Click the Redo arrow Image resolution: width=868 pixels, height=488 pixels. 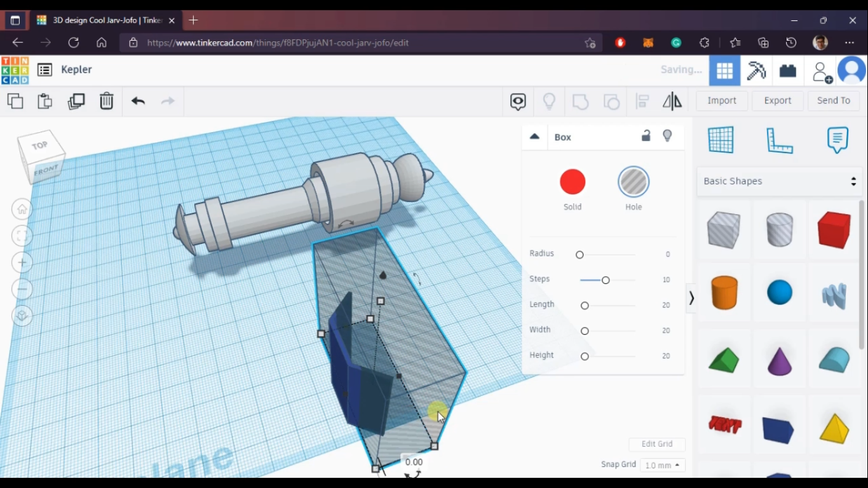click(x=168, y=101)
